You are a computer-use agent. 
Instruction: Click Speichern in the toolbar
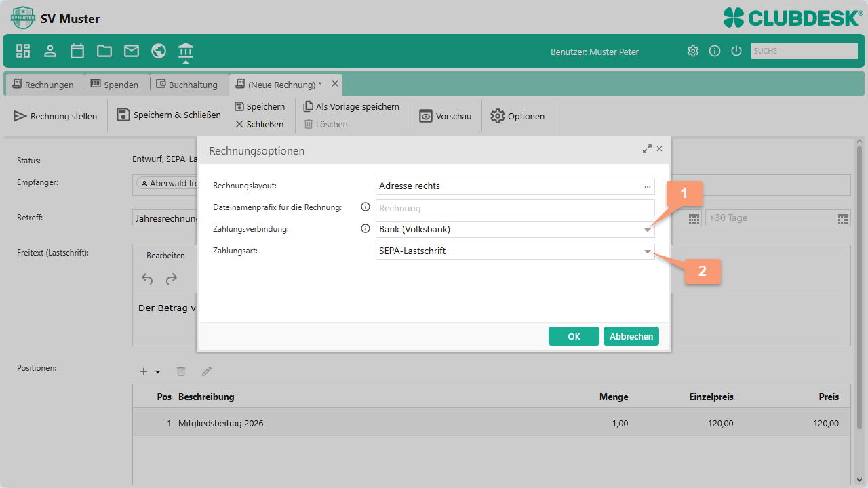260,106
